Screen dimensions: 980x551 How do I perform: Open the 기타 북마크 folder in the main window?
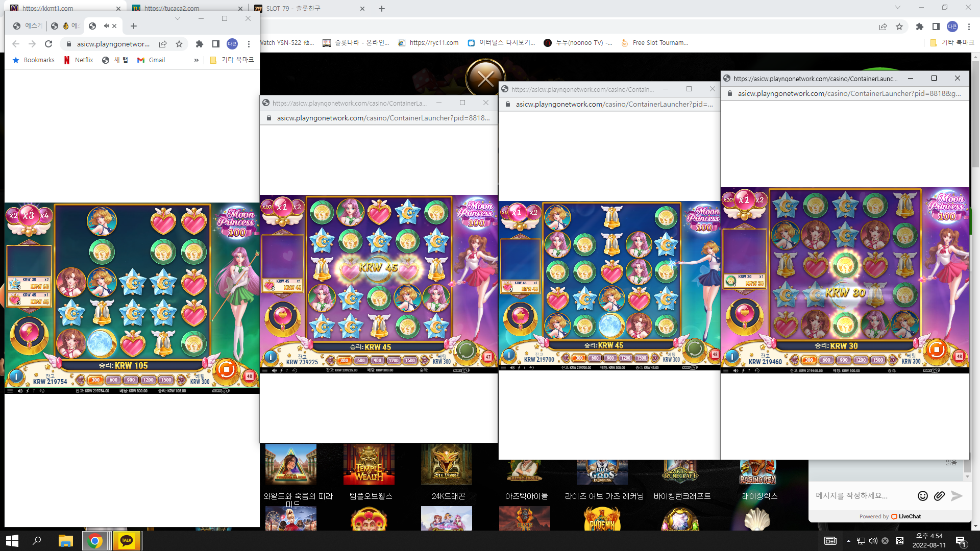[x=952, y=43]
